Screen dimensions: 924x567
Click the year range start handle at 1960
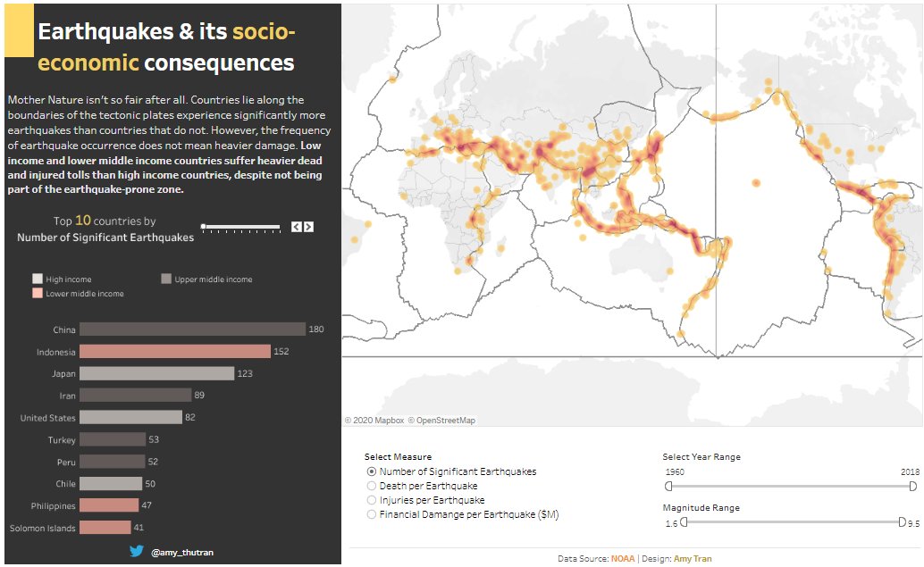(668, 487)
